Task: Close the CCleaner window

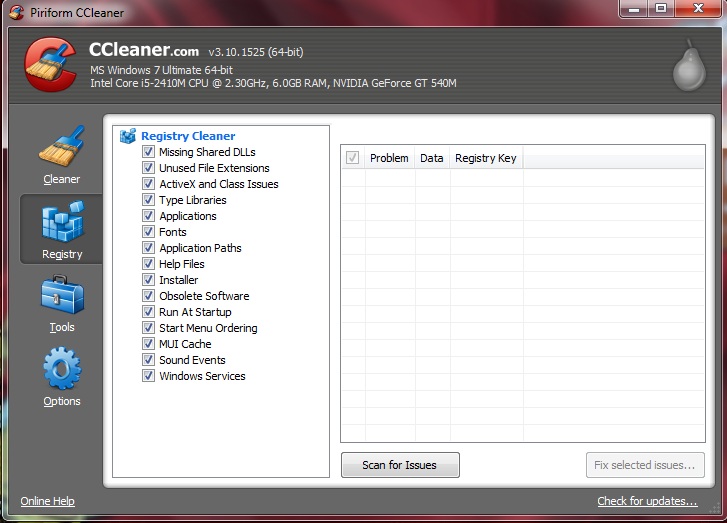Action: point(699,8)
